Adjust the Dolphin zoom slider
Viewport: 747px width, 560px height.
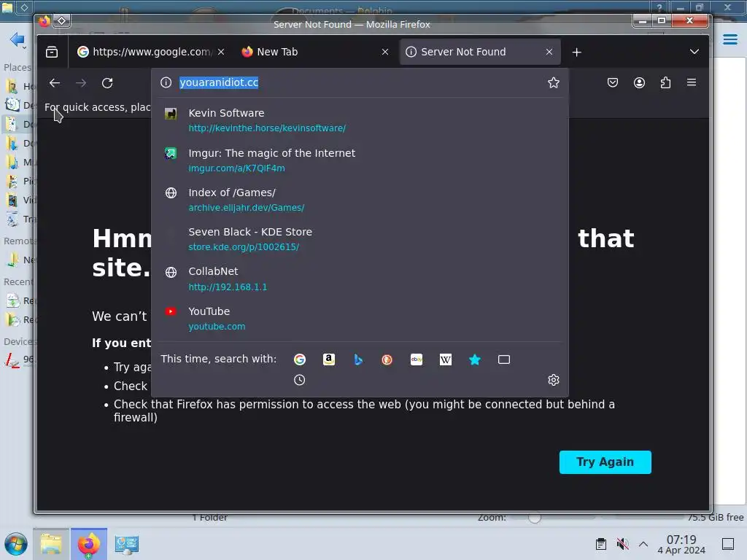click(x=534, y=517)
